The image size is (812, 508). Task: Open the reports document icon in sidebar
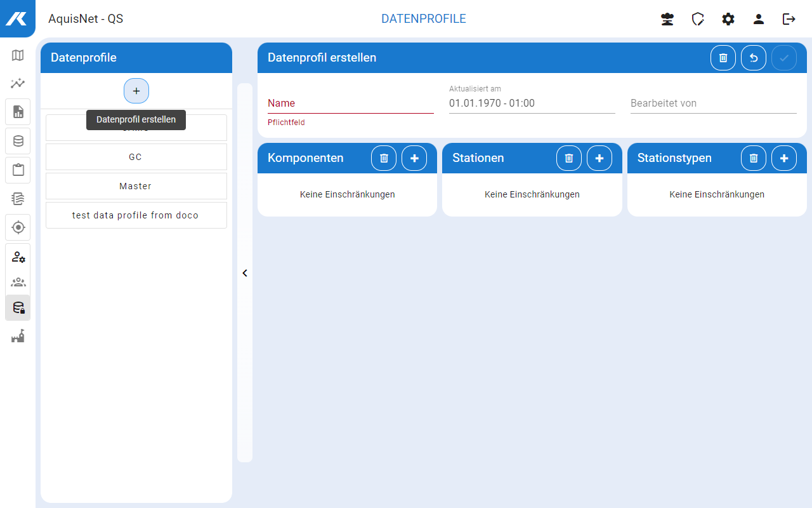click(18, 112)
